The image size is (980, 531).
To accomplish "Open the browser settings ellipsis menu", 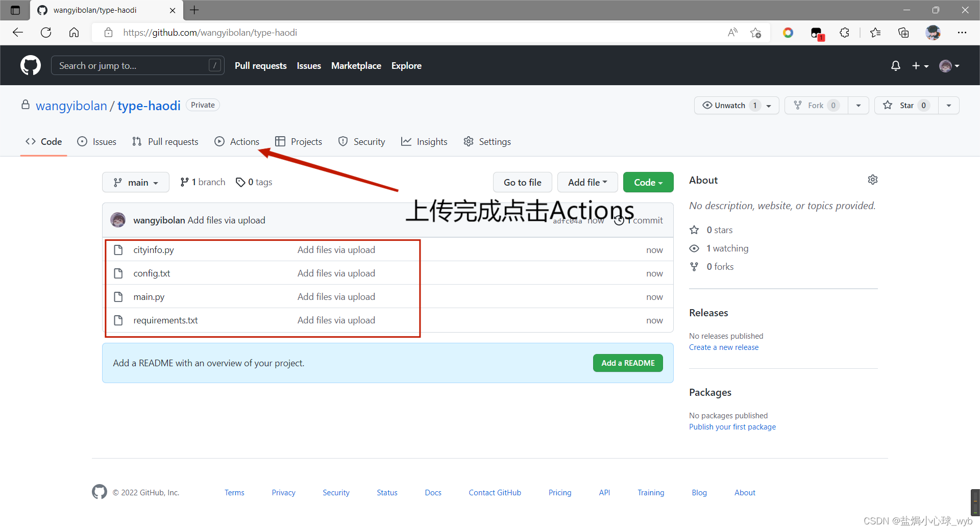I will click(962, 33).
